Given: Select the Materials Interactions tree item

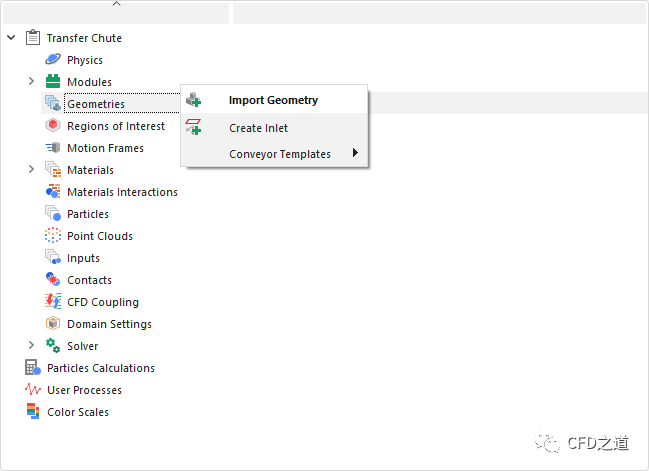Looking at the screenshot, I should (122, 192).
